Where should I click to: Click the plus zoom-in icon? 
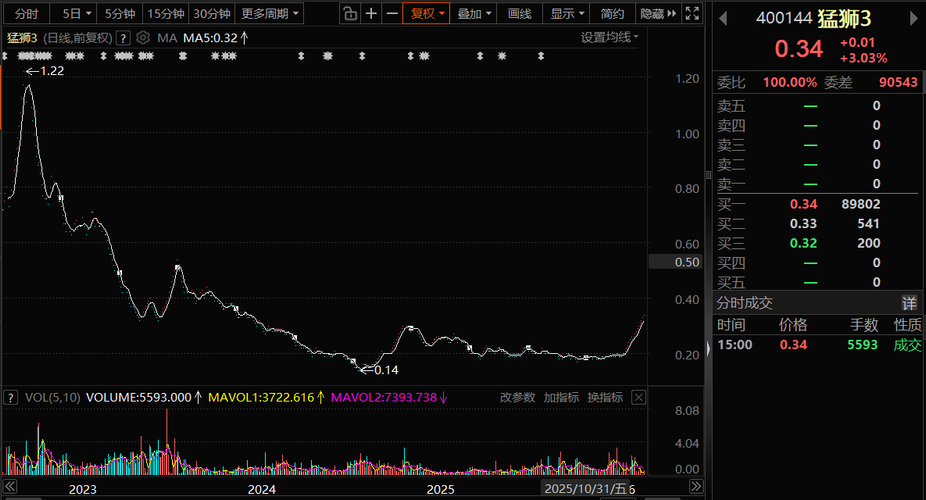click(371, 14)
